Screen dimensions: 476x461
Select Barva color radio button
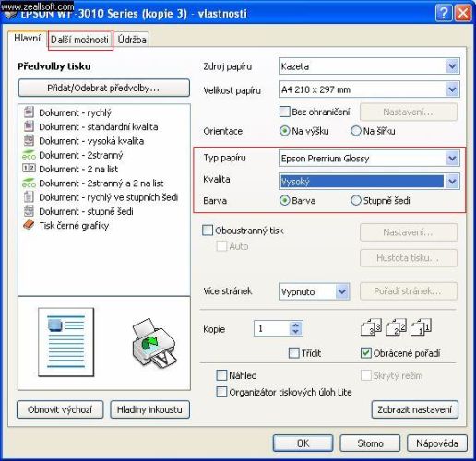[x=285, y=200]
